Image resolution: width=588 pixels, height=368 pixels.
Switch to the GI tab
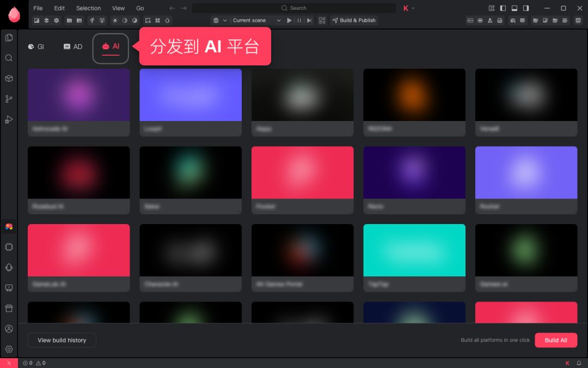(x=36, y=46)
